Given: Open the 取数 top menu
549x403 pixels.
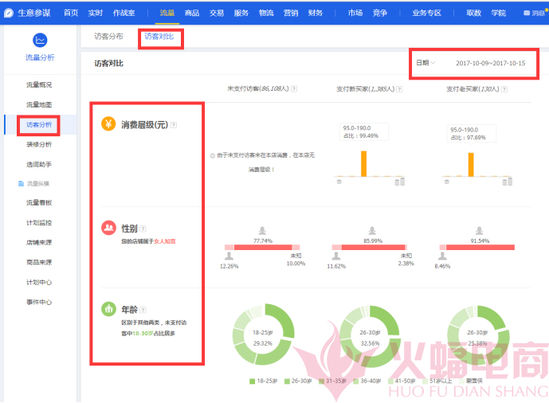Looking at the screenshot, I should [x=474, y=13].
